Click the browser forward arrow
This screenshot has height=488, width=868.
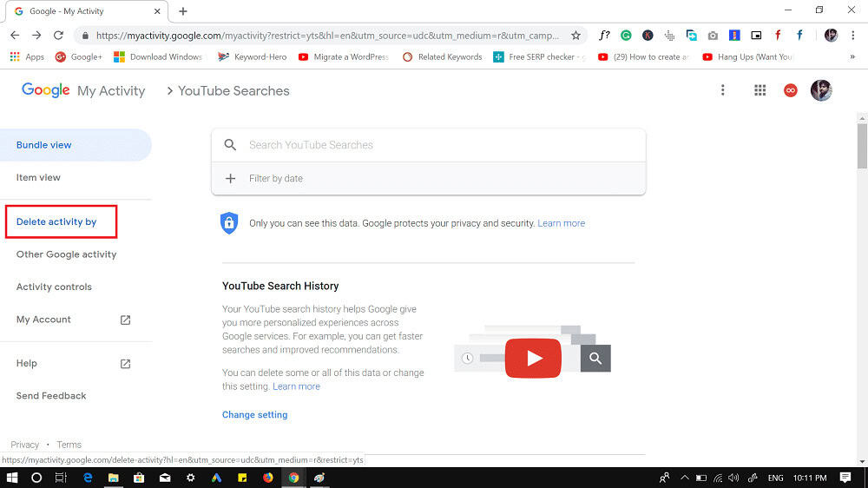[36, 36]
